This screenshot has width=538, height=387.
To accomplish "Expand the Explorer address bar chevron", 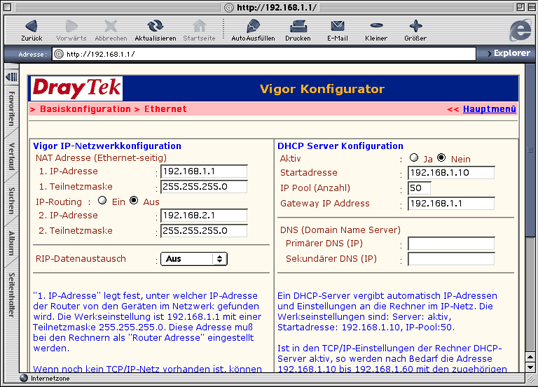I will 490,54.
